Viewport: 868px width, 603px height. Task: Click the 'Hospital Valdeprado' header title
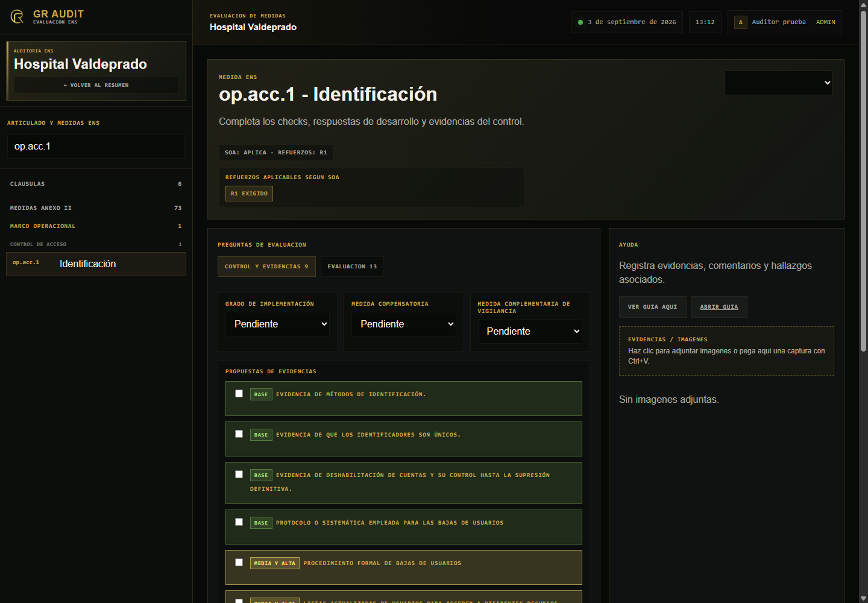coord(253,27)
